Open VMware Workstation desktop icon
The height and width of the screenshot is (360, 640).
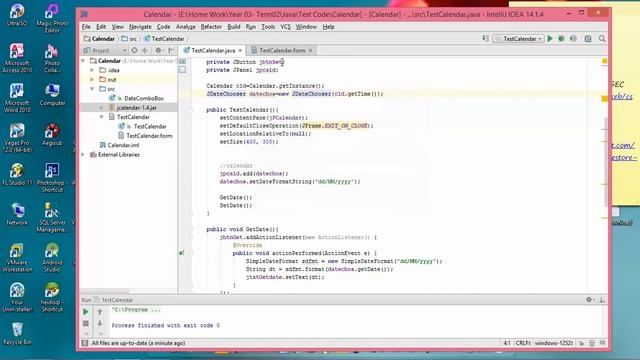[x=17, y=258]
